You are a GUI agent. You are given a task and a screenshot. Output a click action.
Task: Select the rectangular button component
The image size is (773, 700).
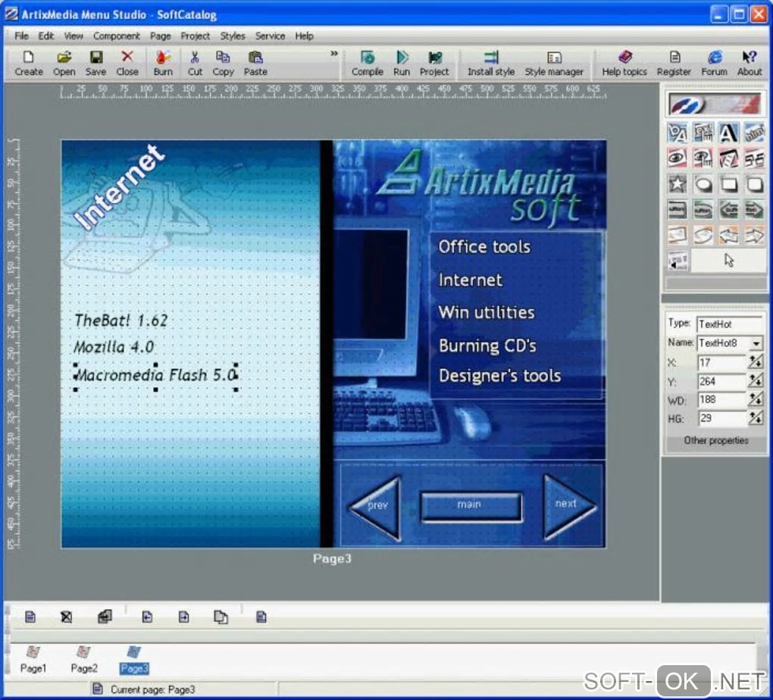[678, 210]
